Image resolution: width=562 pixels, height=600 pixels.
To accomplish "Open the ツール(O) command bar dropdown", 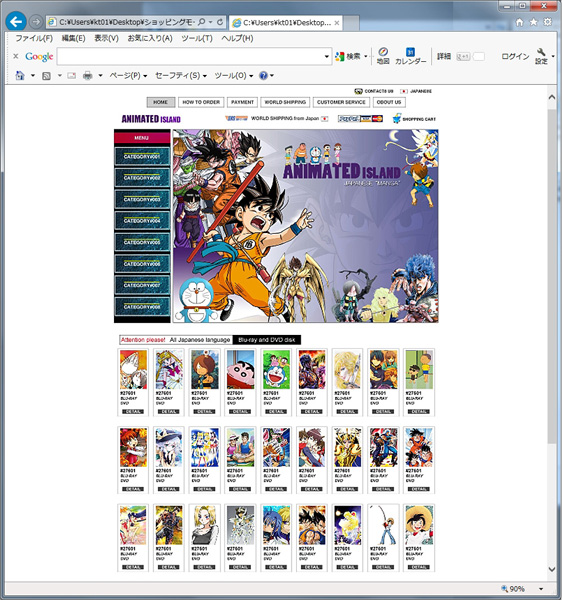I will pos(233,76).
